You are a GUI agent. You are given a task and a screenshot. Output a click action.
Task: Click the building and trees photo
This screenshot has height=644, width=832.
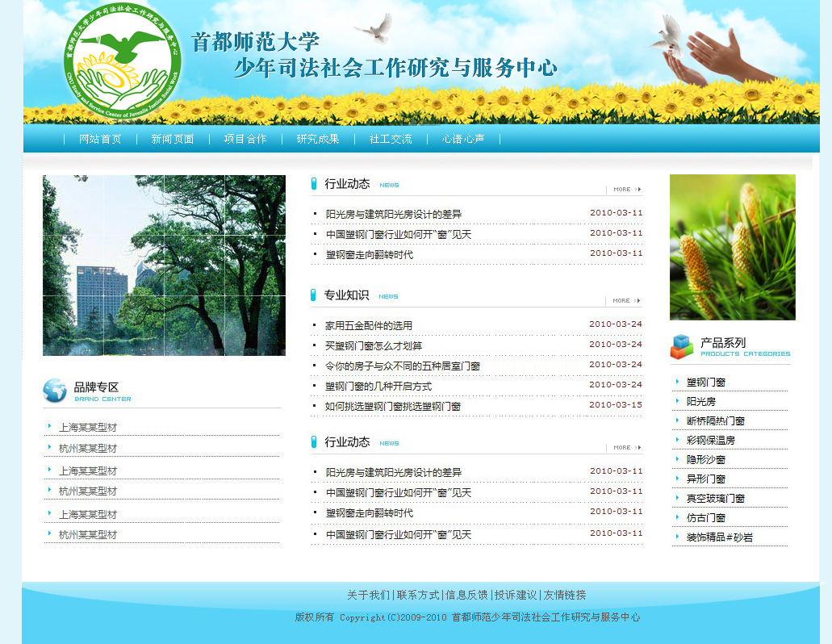point(164,266)
